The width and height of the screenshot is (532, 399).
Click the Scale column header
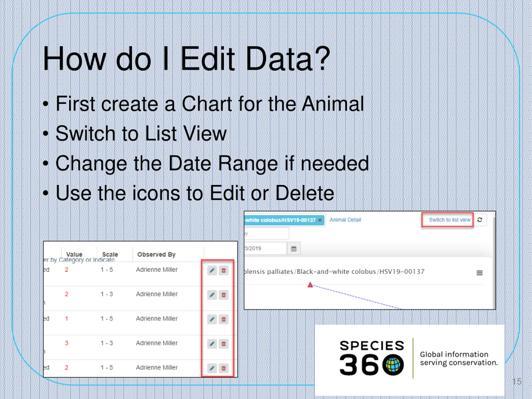coord(110,254)
